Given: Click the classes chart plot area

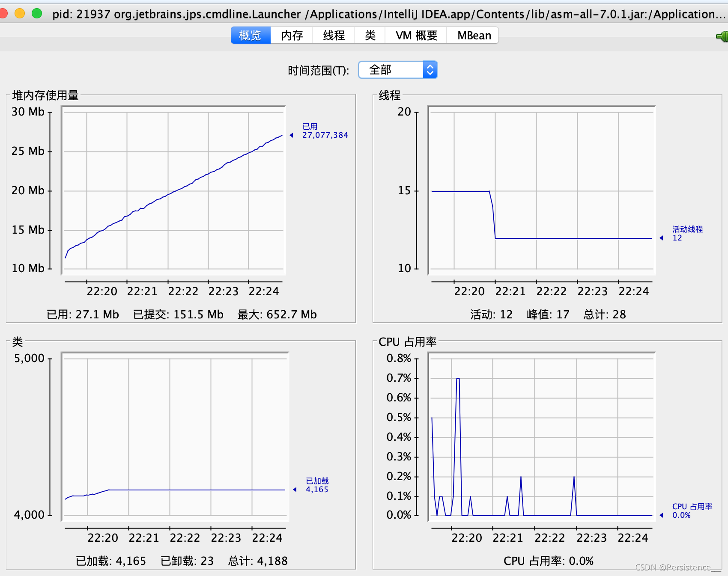Looking at the screenshot, I should tap(175, 436).
